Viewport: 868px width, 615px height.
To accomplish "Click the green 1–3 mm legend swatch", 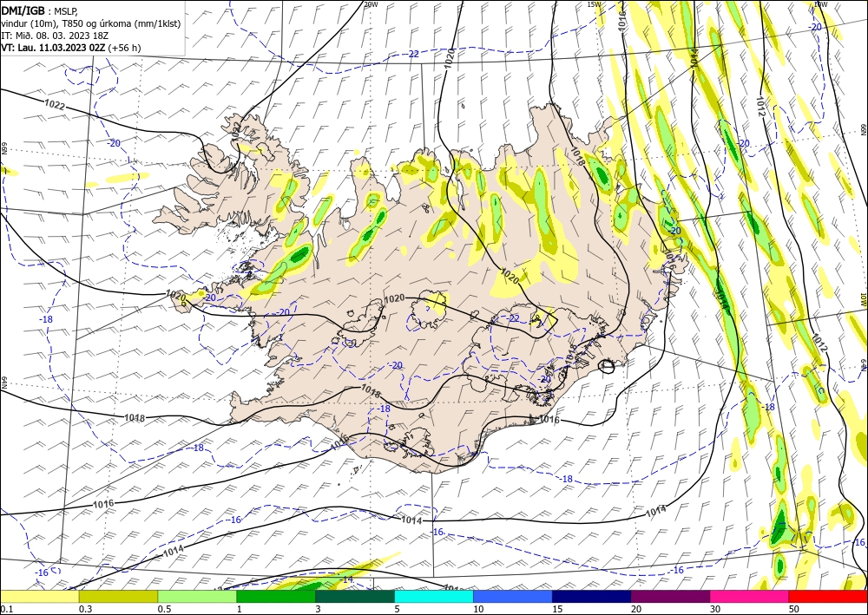I will [276, 596].
